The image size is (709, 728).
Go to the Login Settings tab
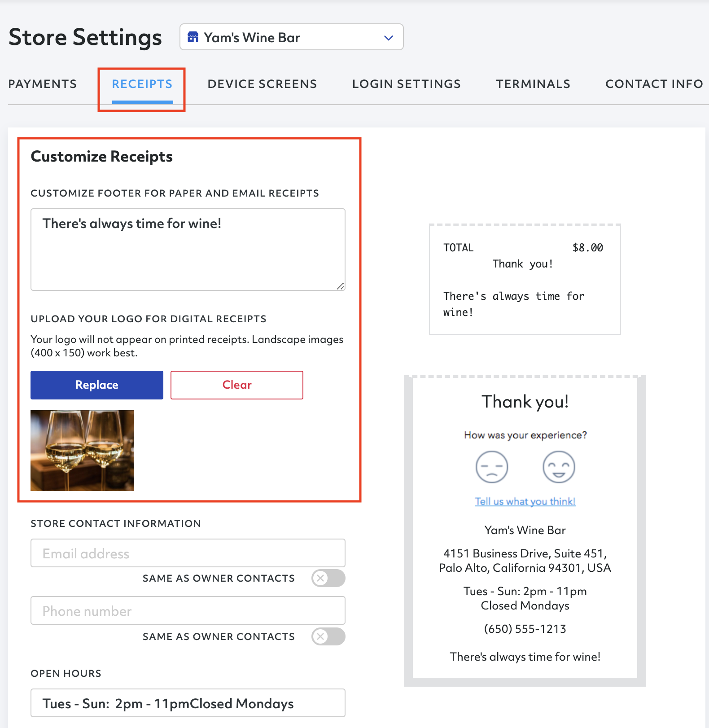[407, 84]
